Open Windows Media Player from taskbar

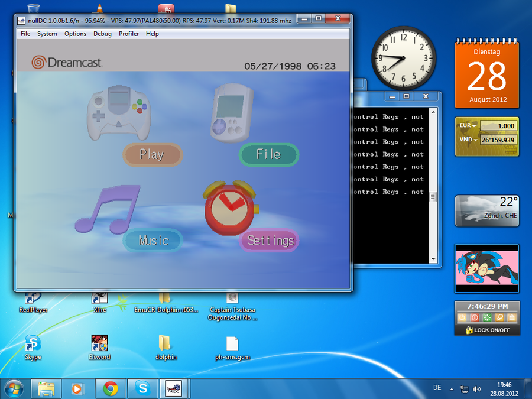coord(77,389)
